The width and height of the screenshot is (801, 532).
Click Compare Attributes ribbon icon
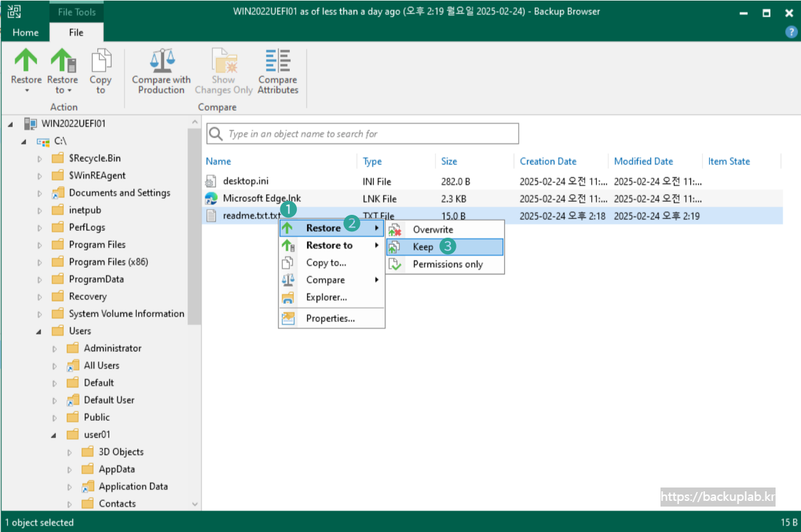(278, 60)
